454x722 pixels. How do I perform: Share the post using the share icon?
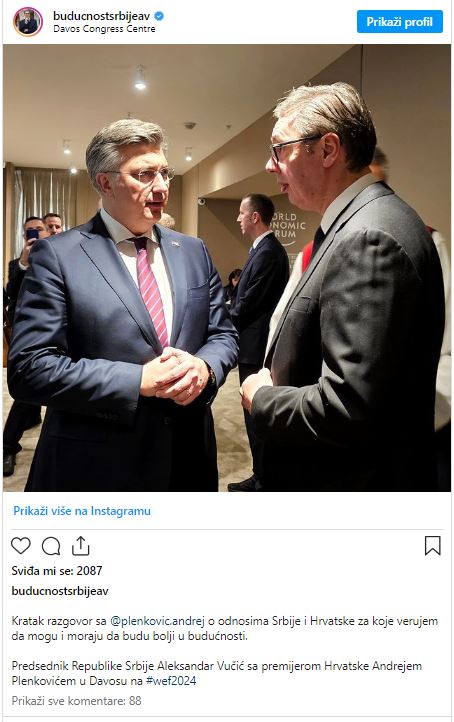pos(81,546)
